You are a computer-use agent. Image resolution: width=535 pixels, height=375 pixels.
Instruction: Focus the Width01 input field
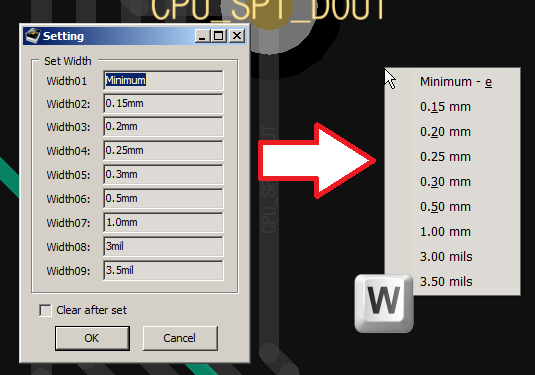pyautogui.click(x=163, y=81)
